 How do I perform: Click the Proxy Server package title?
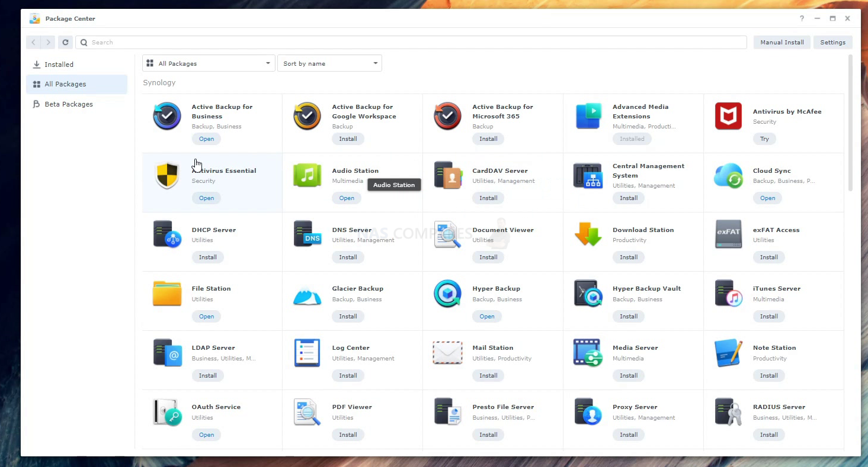(635, 407)
